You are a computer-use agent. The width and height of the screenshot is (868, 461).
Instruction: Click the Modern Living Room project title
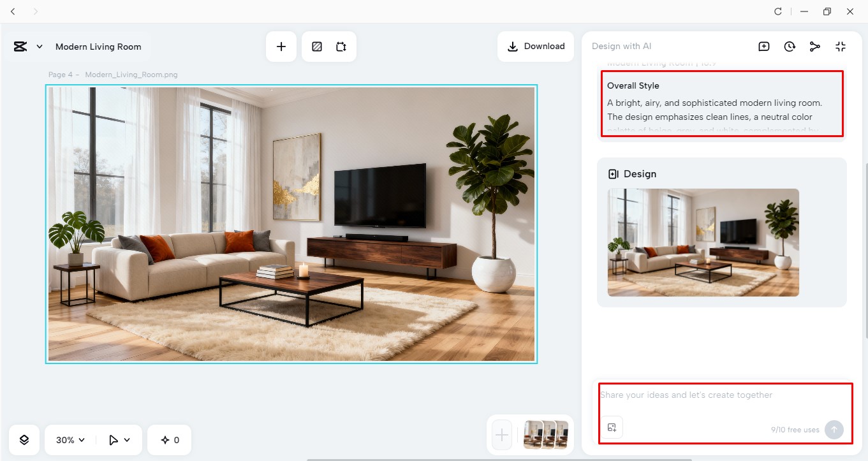click(x=98, y=46)
